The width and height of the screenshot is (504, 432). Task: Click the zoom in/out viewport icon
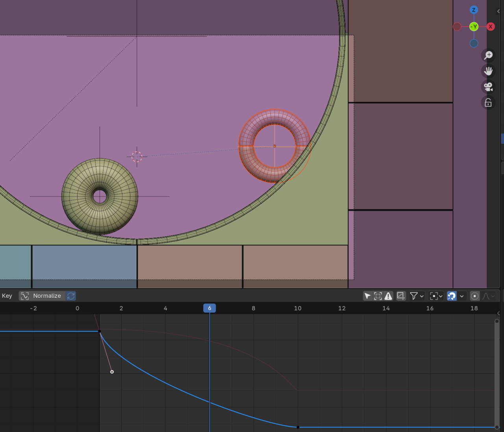coord(488,55)
